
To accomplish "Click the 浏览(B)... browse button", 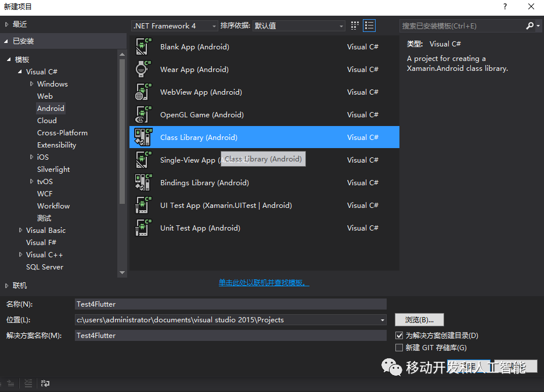I will (x=419, y=320).
